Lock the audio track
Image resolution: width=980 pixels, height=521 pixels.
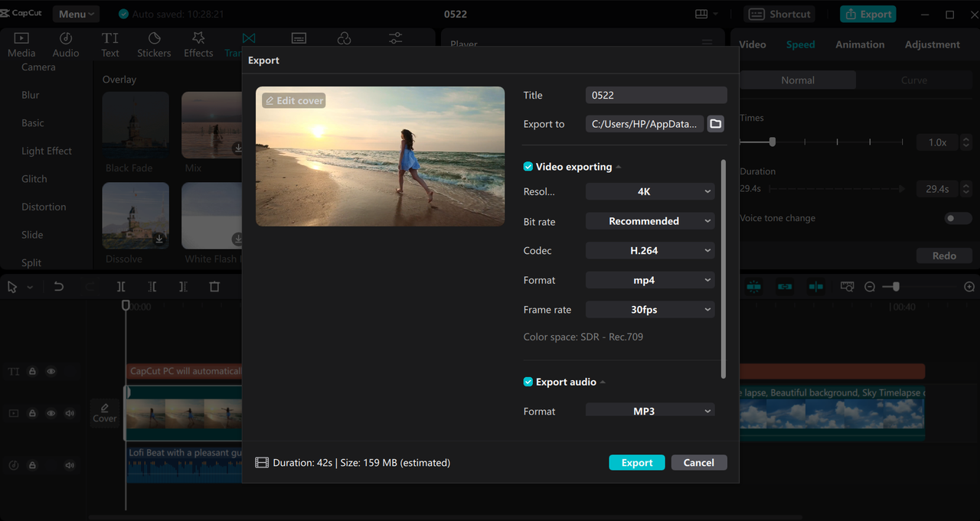32,465
